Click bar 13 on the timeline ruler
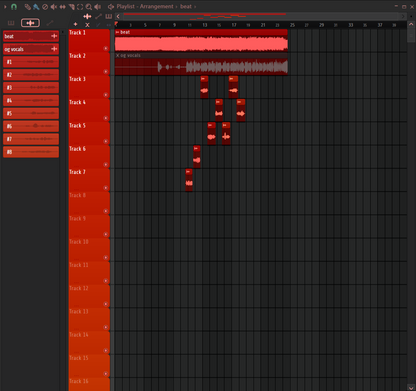 click(204, 25)
